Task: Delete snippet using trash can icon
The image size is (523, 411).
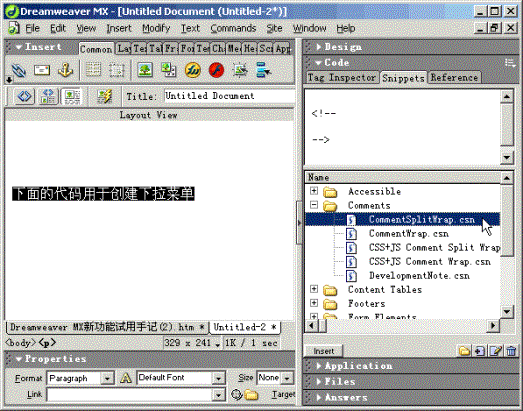Action: tap(511, 351)
